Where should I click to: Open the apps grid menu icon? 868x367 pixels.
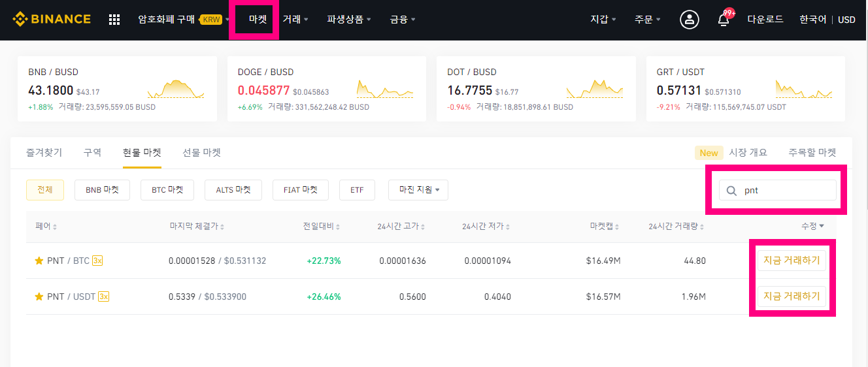coord(114,20)
